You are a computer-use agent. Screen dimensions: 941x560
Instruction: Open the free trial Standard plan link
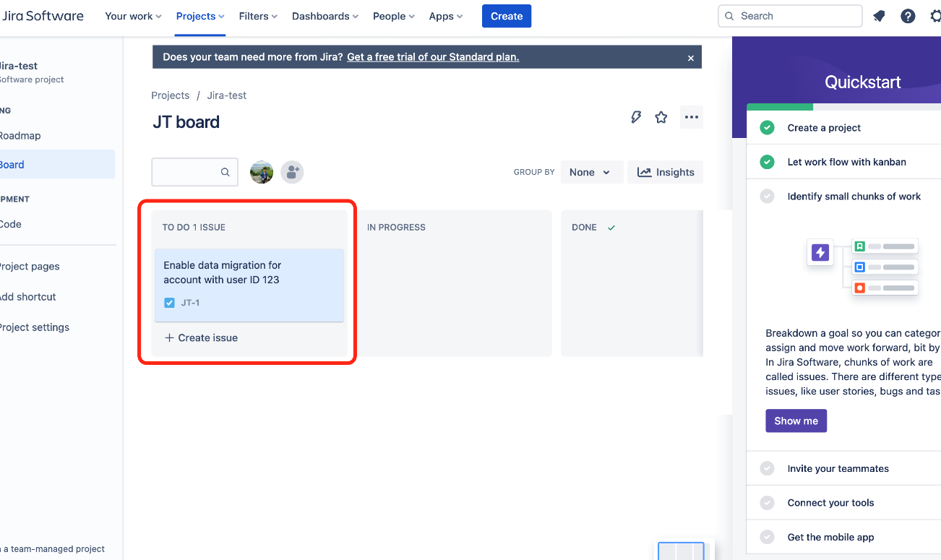433,57
